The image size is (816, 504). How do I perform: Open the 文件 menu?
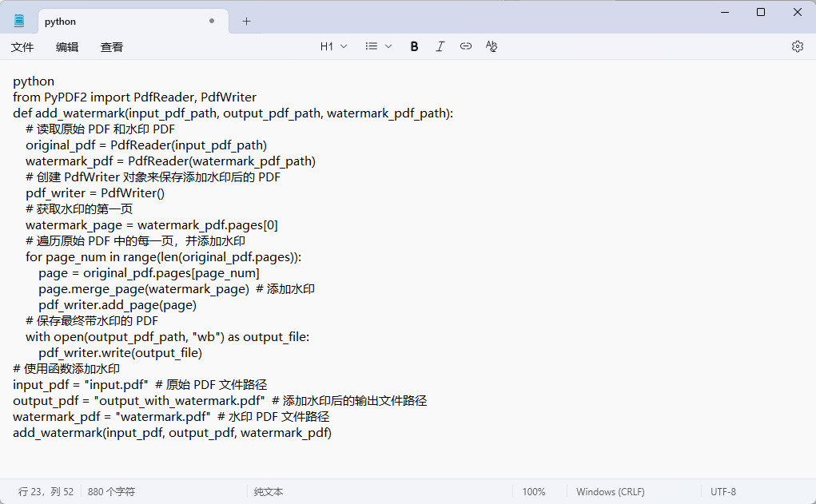[22, 47]
